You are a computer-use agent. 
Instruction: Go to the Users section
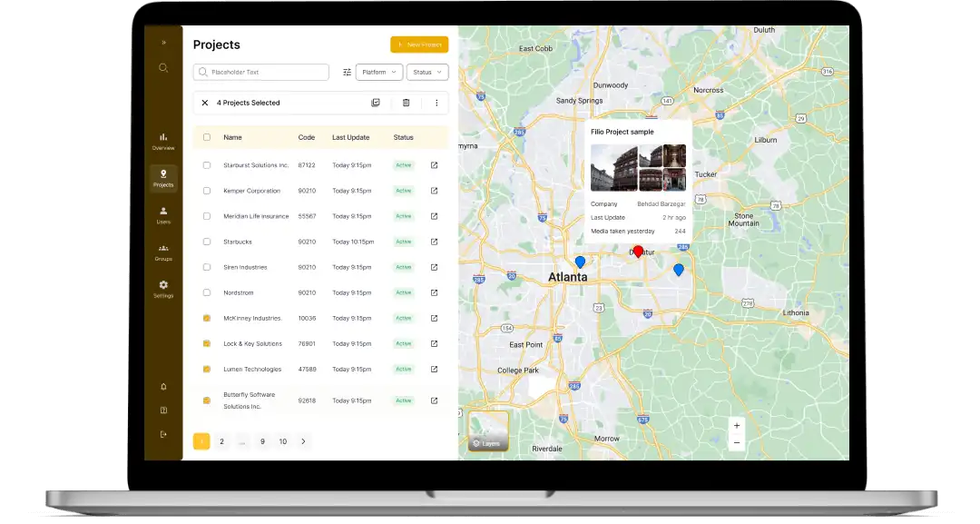click(163, 214)
